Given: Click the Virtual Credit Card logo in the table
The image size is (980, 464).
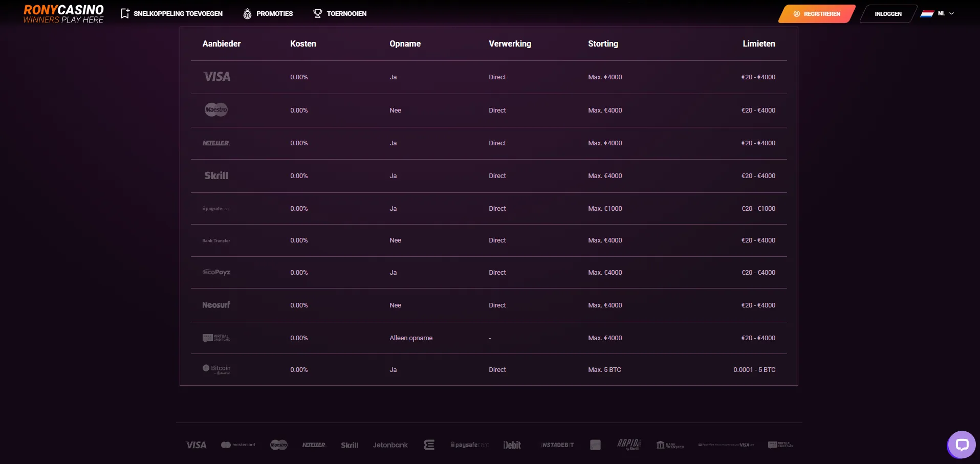Looking at the screenshot, I should (216, 338).
